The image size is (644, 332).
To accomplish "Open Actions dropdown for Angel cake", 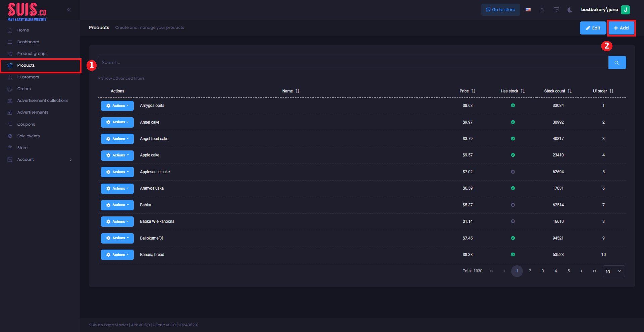I will 117,122.
